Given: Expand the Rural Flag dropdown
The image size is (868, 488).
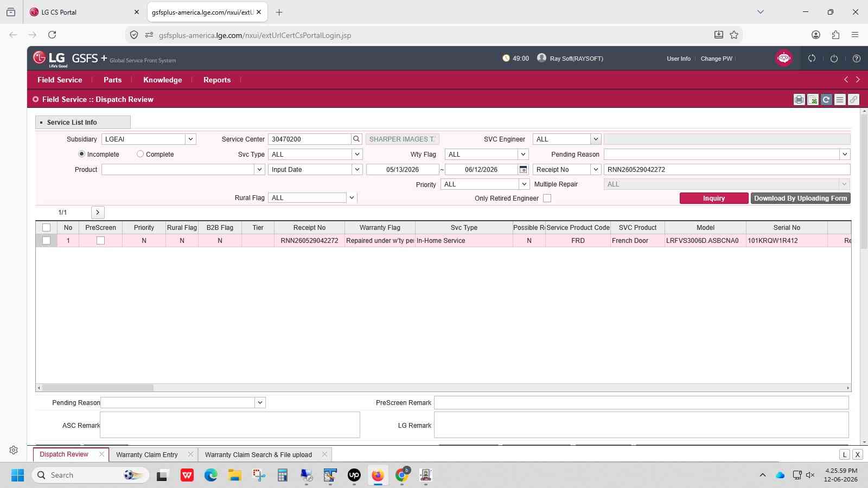Looking at the screenshot, I should coord(352,198).
